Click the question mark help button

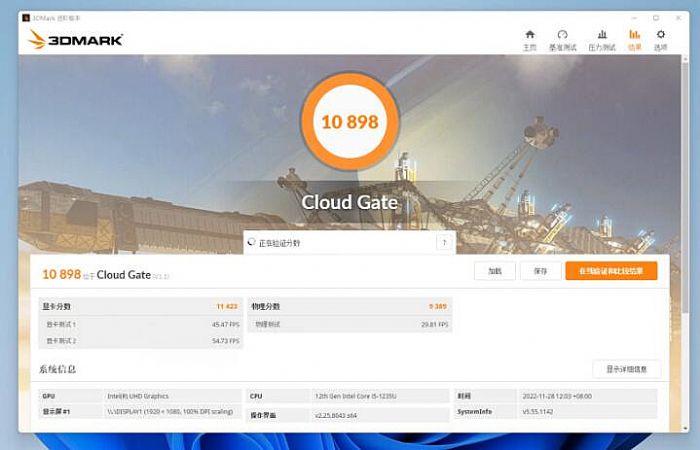[443, 243]
